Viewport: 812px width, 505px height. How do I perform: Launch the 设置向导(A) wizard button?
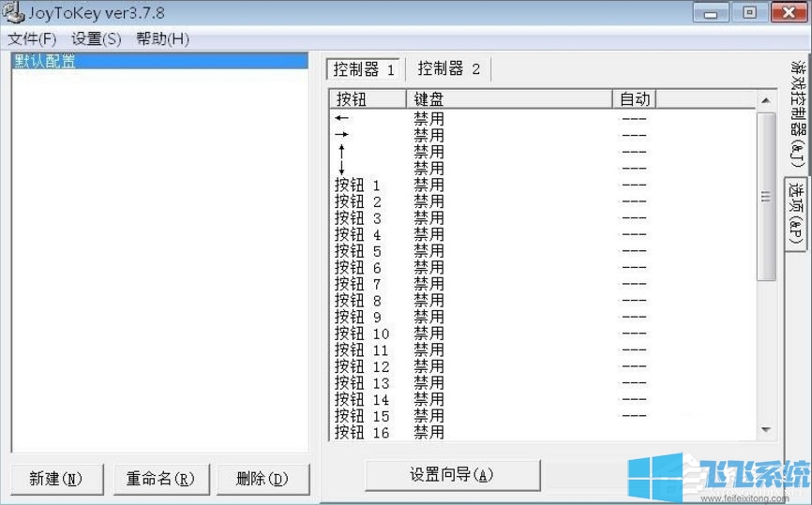click(452, 474)
